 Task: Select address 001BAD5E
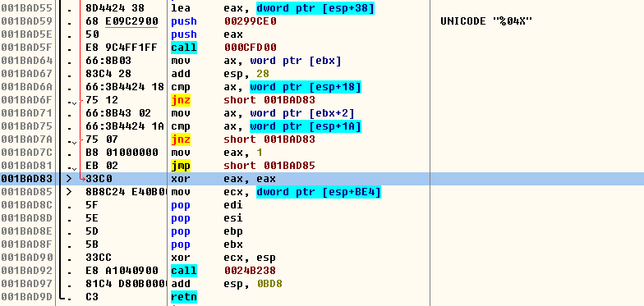point(26,34)
